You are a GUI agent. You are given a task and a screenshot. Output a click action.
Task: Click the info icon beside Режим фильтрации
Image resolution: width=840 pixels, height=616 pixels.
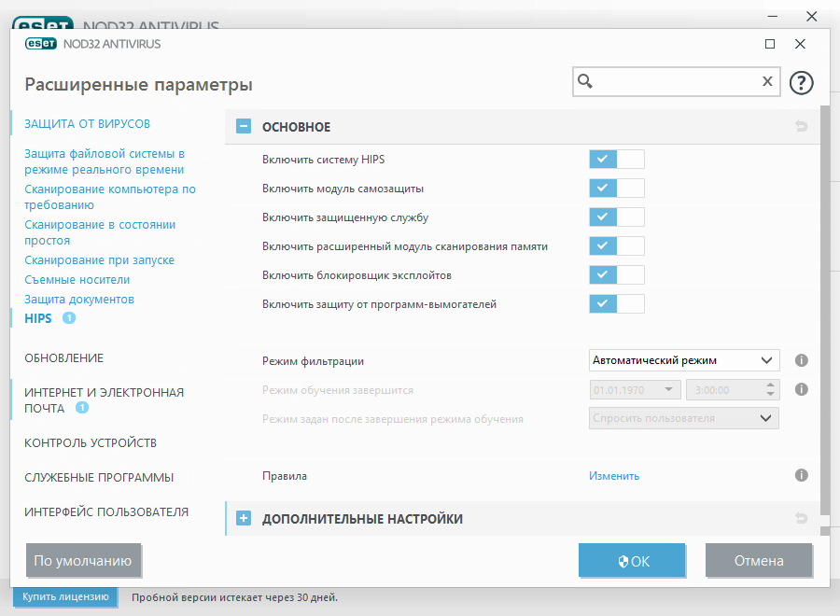801,360
